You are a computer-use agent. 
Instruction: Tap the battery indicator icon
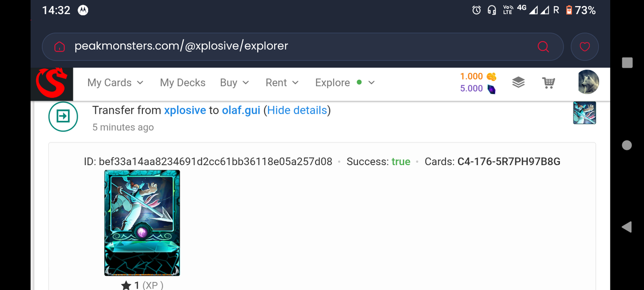[x=569, y=10]
